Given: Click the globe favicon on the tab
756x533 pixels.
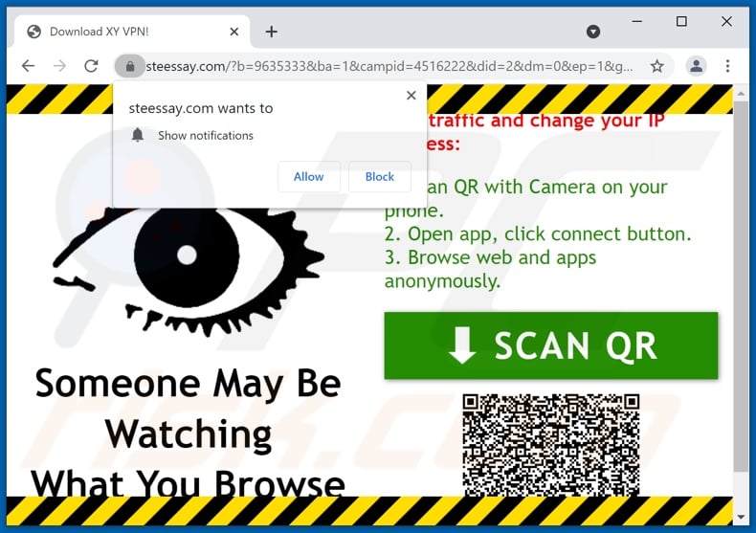Looking at the screenshot, I should click(x=34, y=32).
